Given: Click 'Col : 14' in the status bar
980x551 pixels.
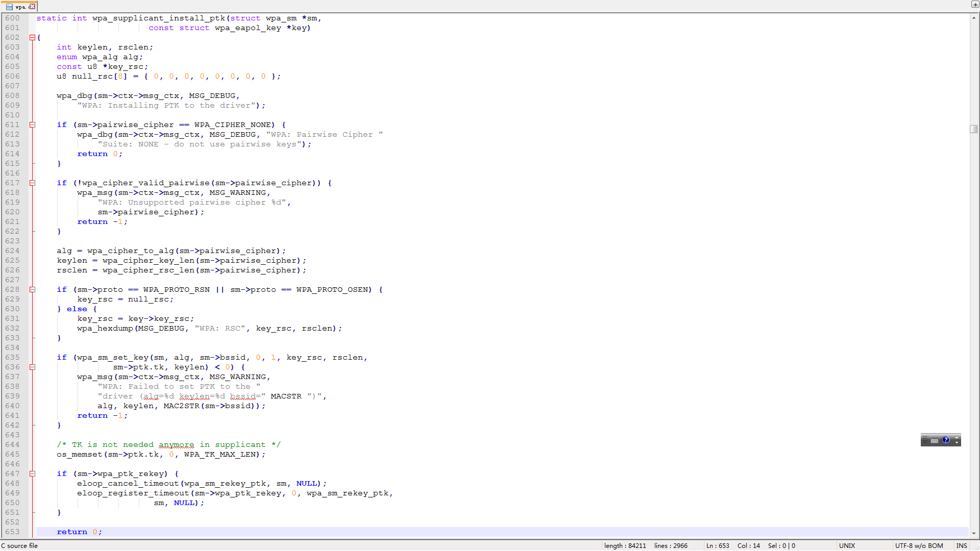Looking at the screenshot, I should [x=749, y=546].
